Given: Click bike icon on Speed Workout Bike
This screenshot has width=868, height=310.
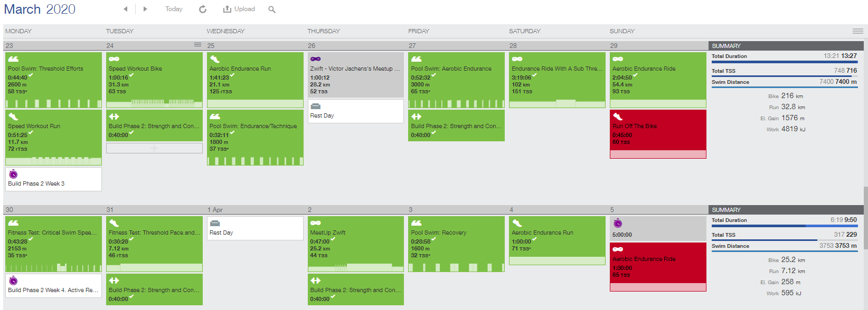Looking at the screenshot, I should pyautogui.click(x=114, y=59).
